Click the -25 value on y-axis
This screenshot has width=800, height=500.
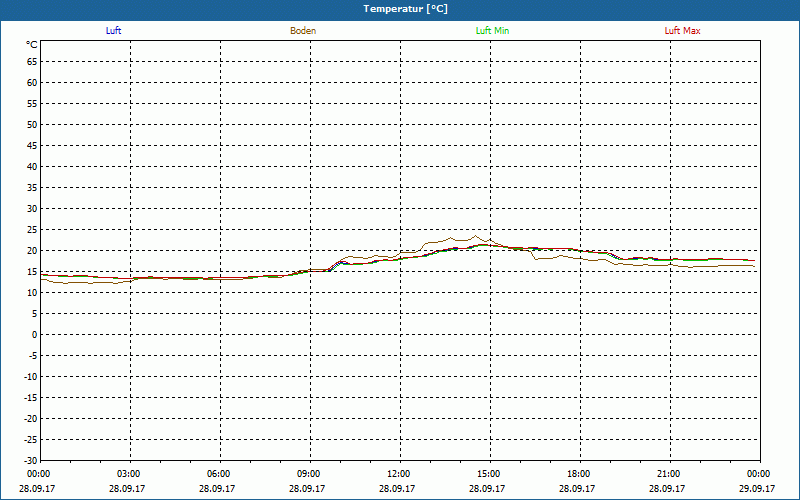coord(31,439)
